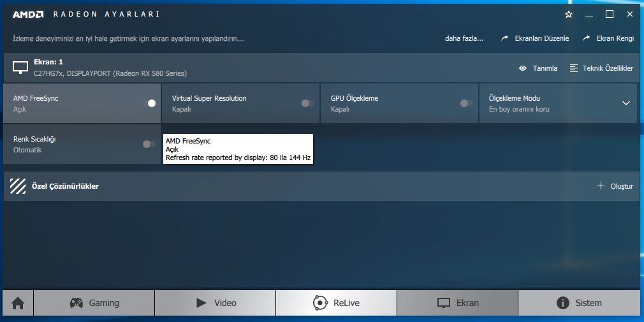
Task: Close the Radeon Ayarları window
Action: [x=629, y=15]
